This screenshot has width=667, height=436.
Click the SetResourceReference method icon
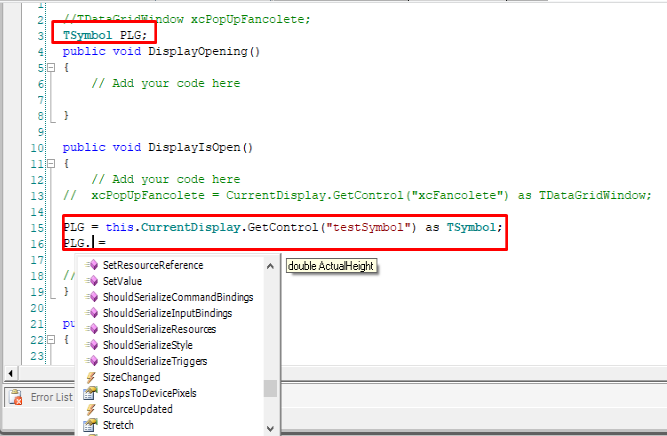coord(91,265)
